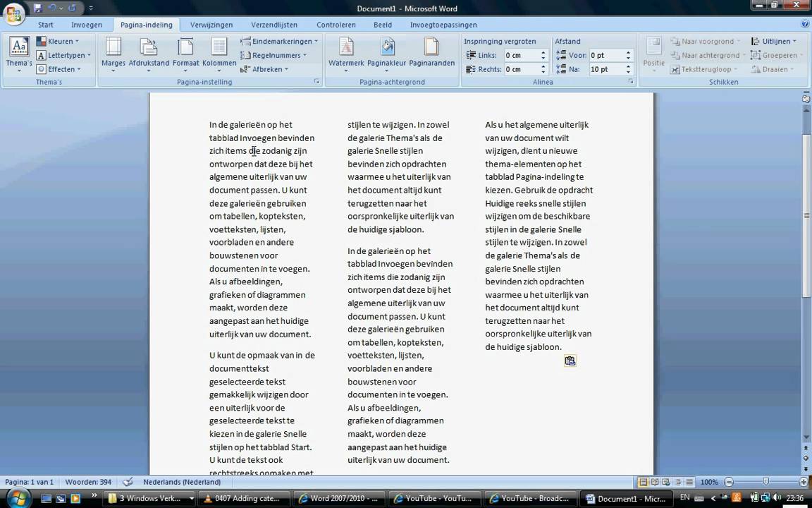This screenshot has width=812, height=508.
Task: Open Eindemarkeringen breaks dropdown
Action: tap(278, 42)
